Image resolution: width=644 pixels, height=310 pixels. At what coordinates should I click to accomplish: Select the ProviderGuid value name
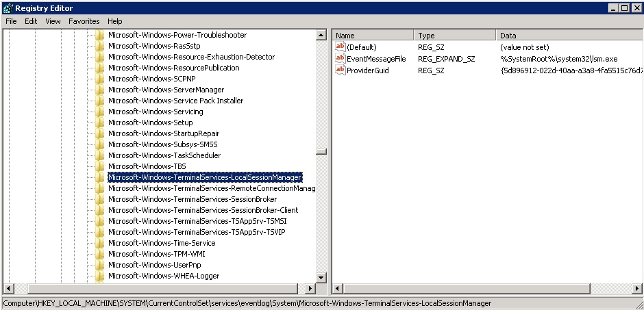pyautogui.click(x=368, y=70)
